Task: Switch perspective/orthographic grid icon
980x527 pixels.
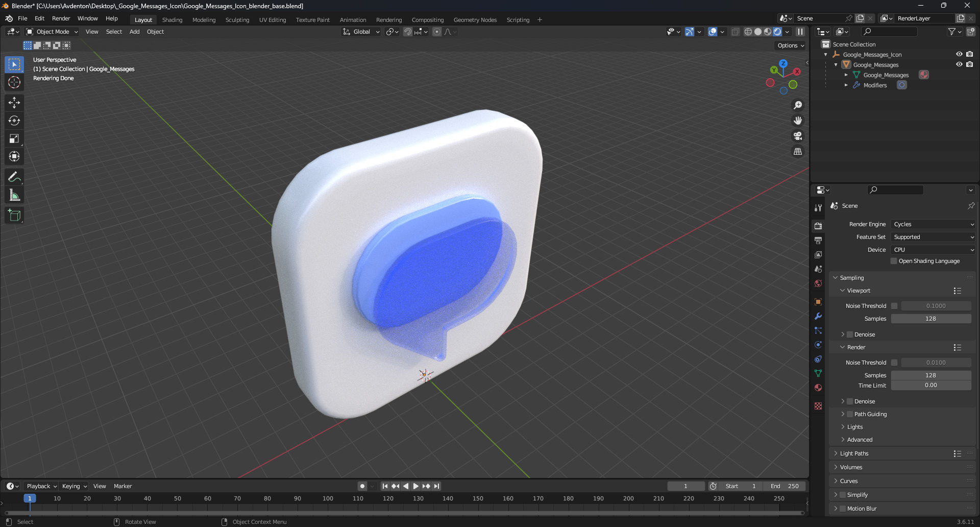Action: click(798, 152)
